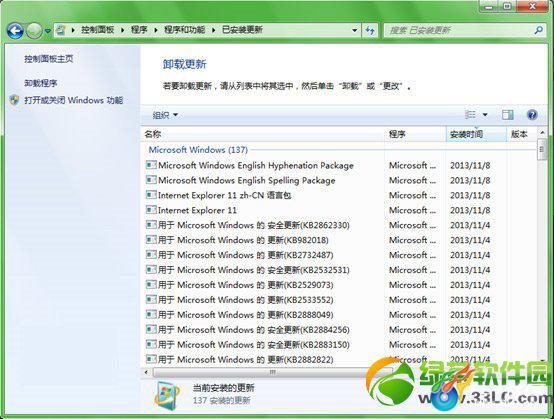
Task: Click icon of English Hyphenation Package entry
Action: point(151,165)
